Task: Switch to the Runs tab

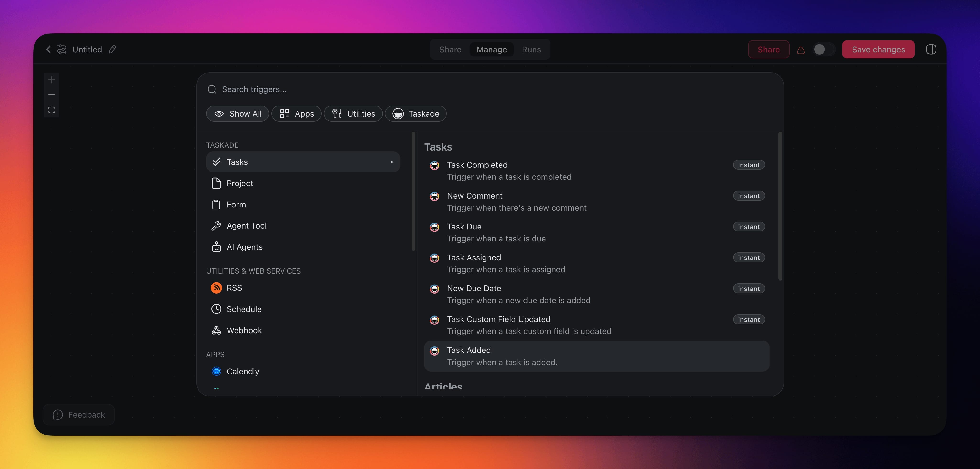Action: point(531,50)
